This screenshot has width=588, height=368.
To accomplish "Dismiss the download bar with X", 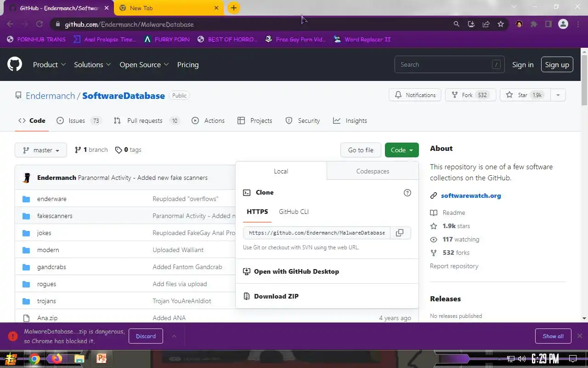I will 580,336.
